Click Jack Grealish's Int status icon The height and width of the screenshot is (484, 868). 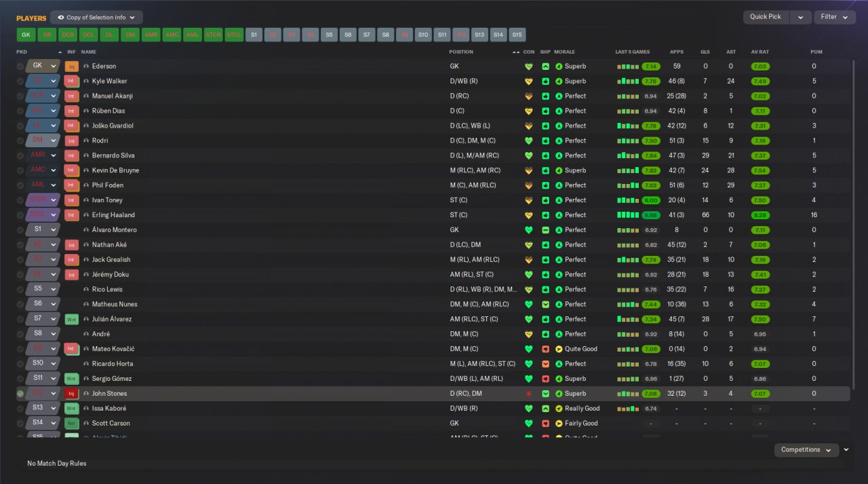click(72, 260)
